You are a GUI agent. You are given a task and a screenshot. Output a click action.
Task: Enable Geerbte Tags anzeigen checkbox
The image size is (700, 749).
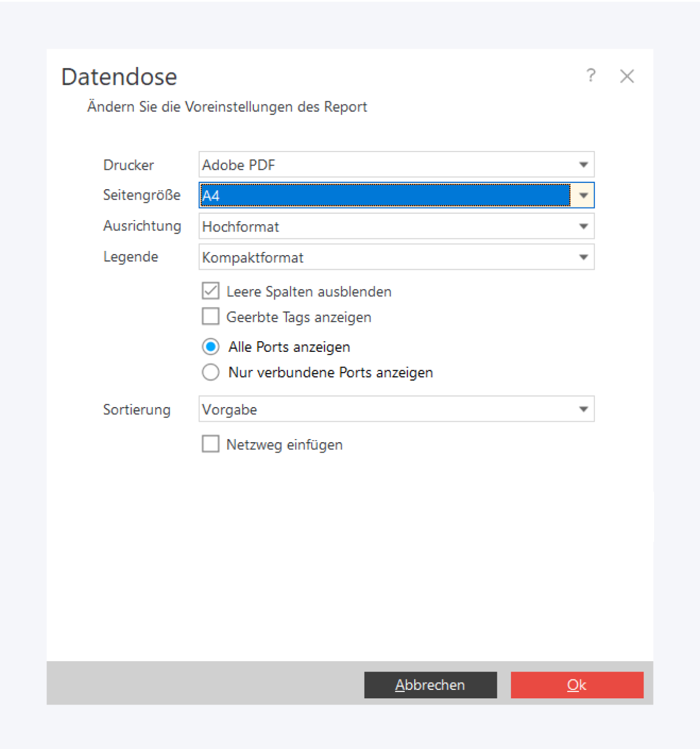tap(211, 316)
